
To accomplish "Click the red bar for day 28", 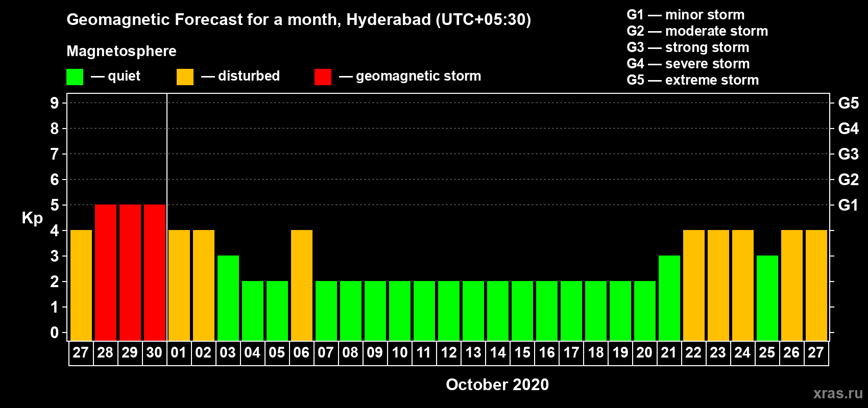I will (x=106, y=272).
